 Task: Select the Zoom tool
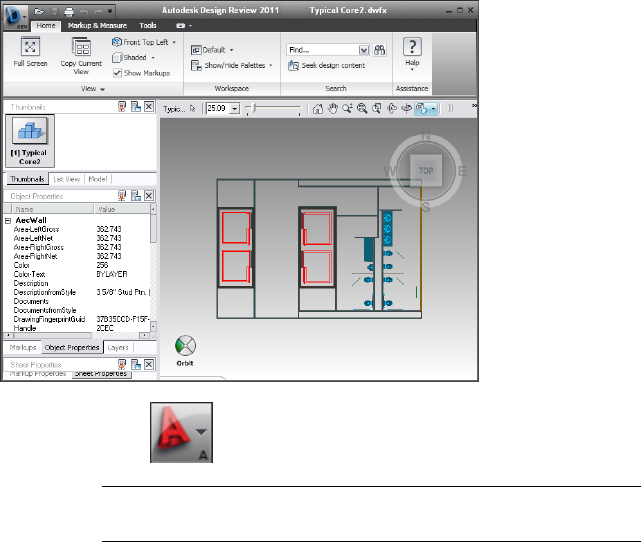[x=347, y=109]
